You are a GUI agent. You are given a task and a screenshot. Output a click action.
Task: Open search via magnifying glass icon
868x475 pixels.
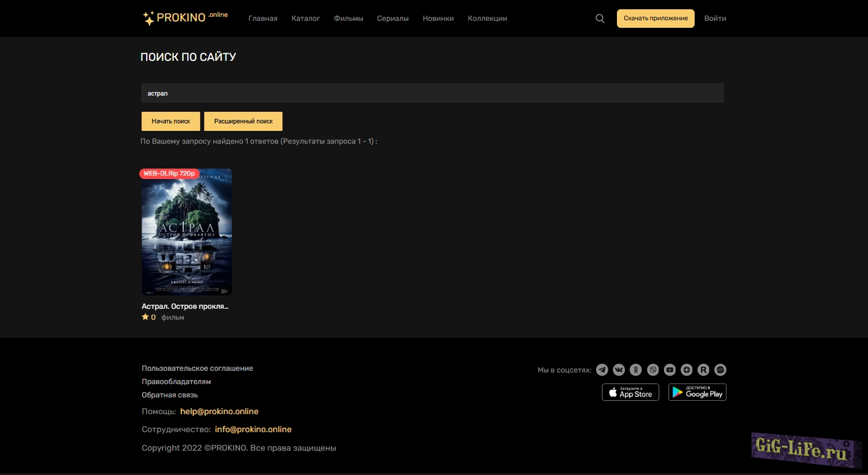600,19
